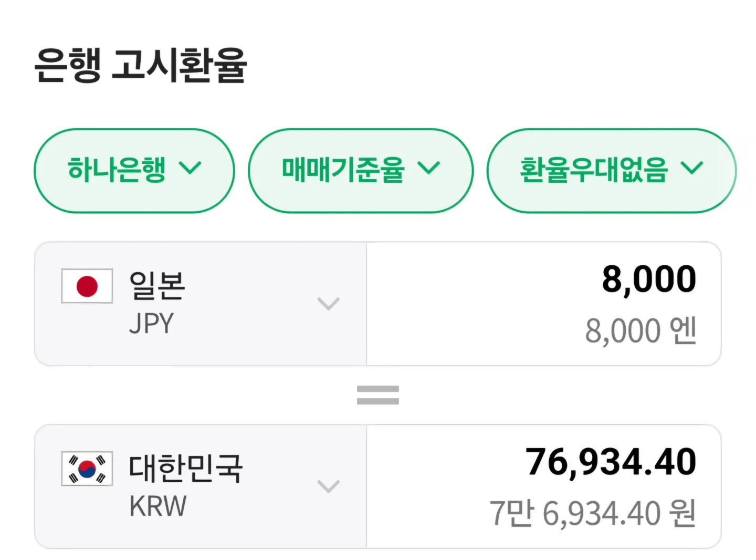
Task: Select the 대한민국 country label
Action: click(186, 469)
